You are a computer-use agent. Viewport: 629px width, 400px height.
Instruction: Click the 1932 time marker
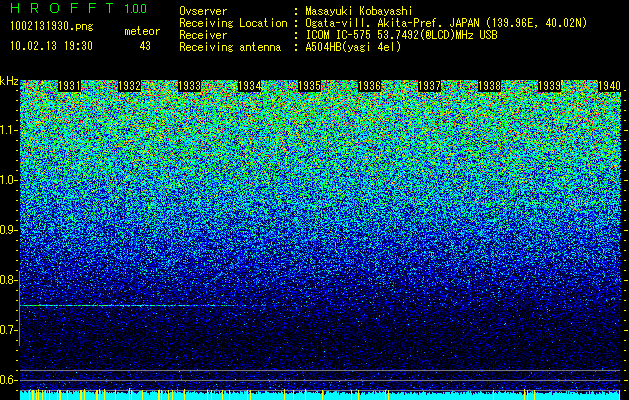click(x=130, y=86)
